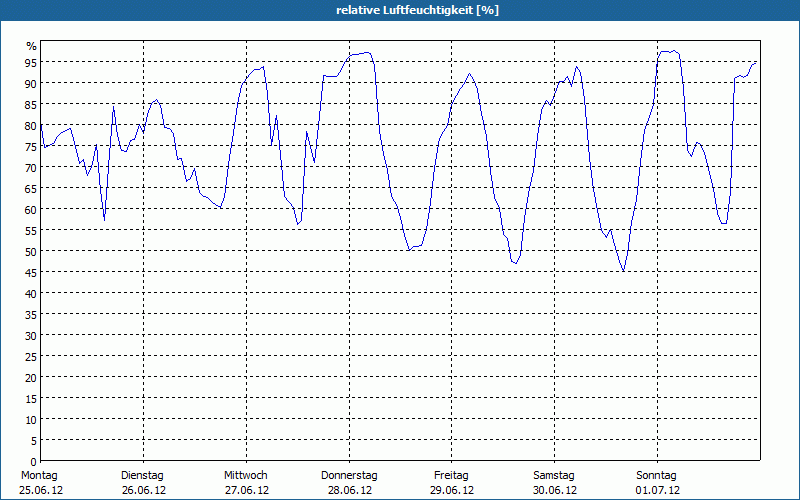800x500 pixels.
Task: Click the y-axis value 65
Action: tap(31, 188)
